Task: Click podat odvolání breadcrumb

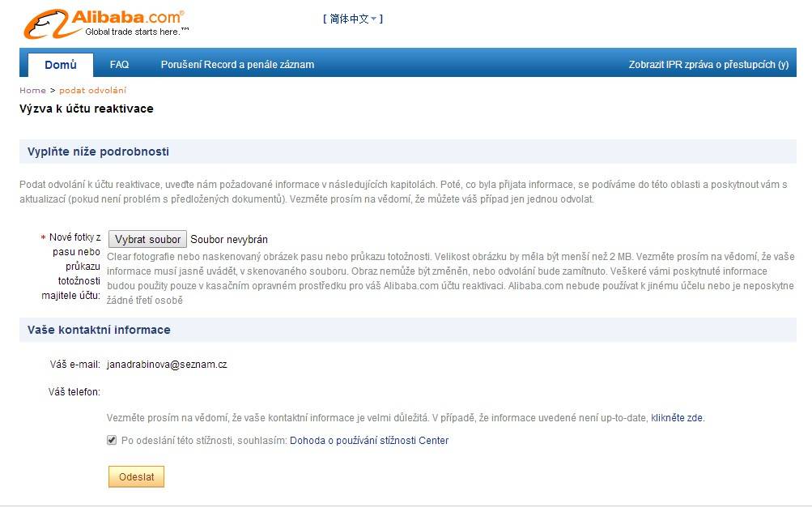Action: click(93, 90)
